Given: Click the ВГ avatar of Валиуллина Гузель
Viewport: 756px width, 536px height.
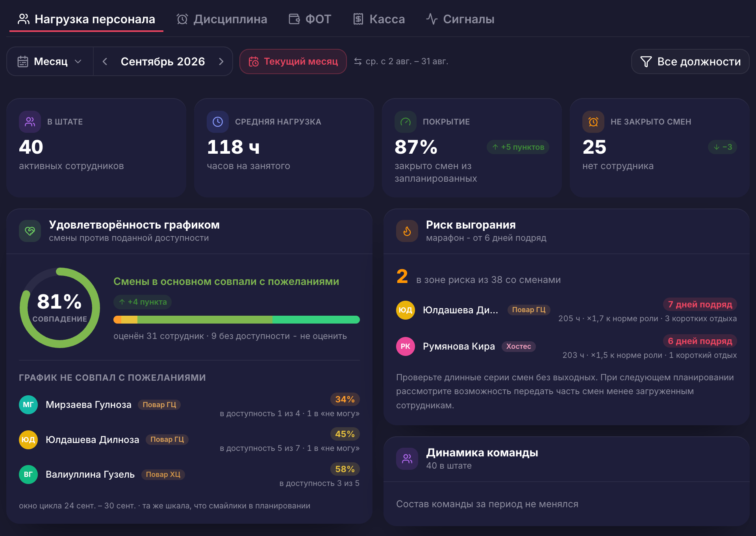Looking at the screenshot, I should click(x=28, y=475).
